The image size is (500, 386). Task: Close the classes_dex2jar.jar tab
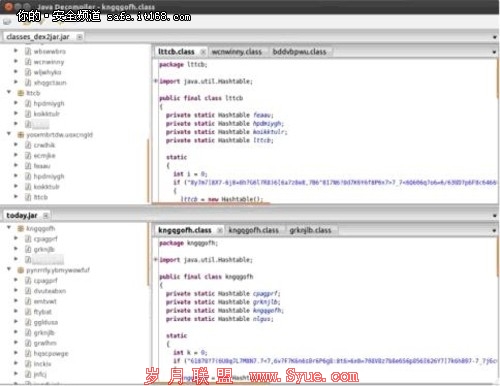click(x=80, y=37)
